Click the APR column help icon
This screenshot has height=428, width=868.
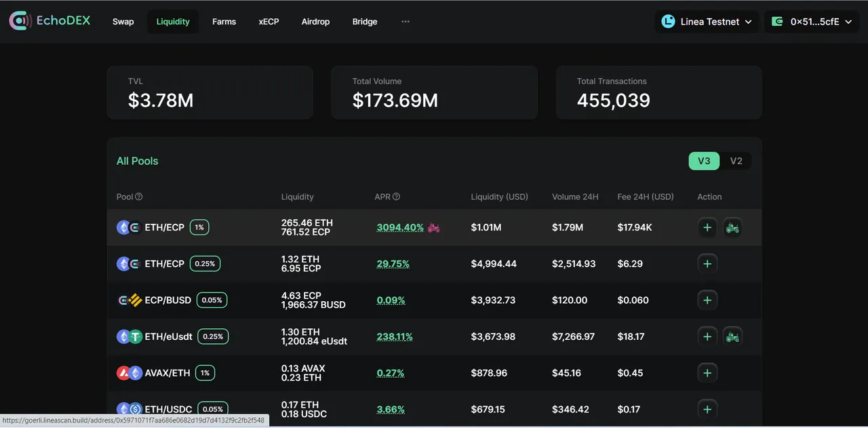(x=396, y=197)
